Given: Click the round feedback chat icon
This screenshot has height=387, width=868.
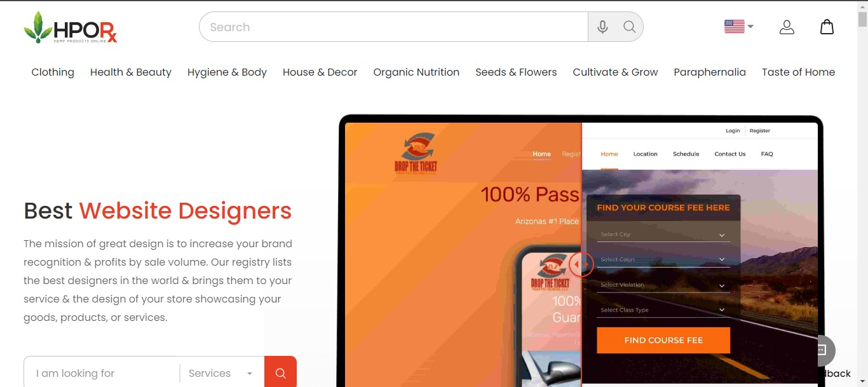Looking at the screenshot, I should [821, 350].
